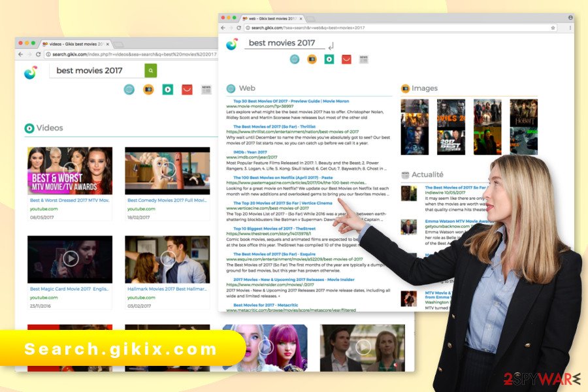Screen dimensions: 588x392
Task: Click the enter arrow next to web search field
Action: click(x=331, y=46)
